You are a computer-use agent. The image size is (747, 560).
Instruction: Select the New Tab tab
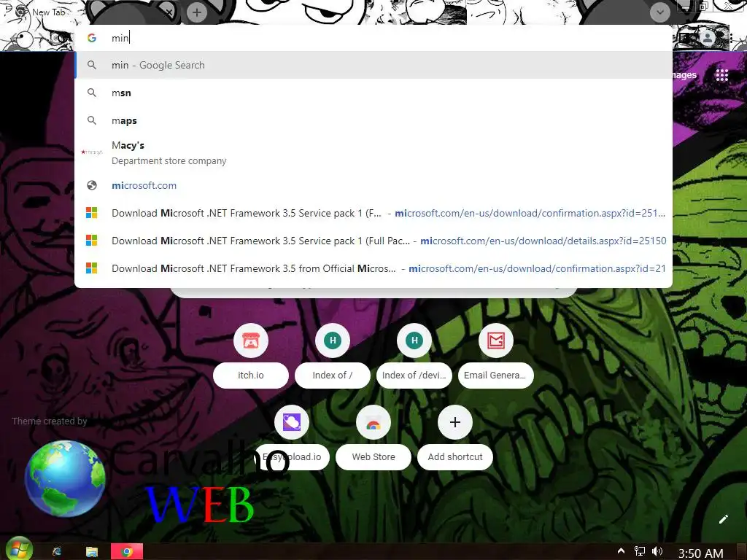pyautogui.click(x=90, y=12)
